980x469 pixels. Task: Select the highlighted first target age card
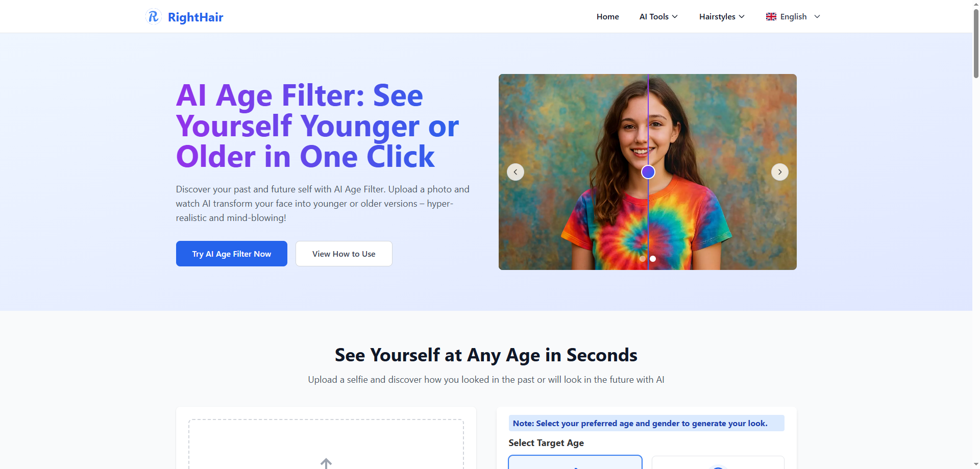575,462
